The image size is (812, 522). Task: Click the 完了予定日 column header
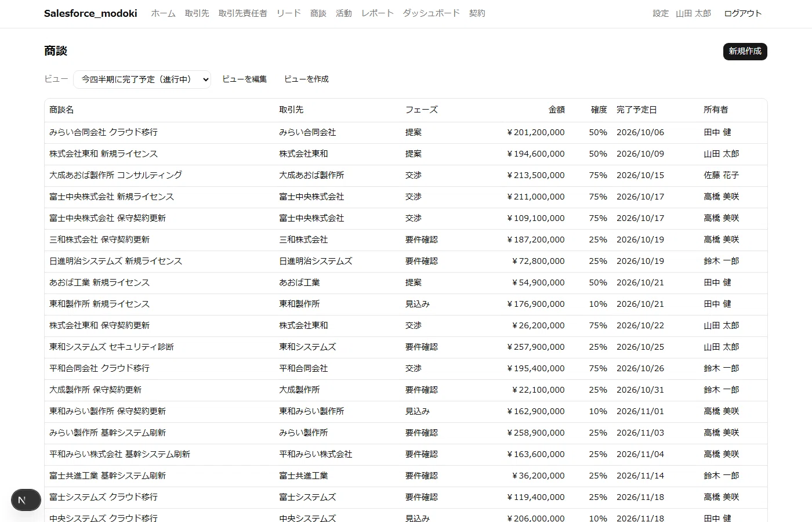(636, 110)
